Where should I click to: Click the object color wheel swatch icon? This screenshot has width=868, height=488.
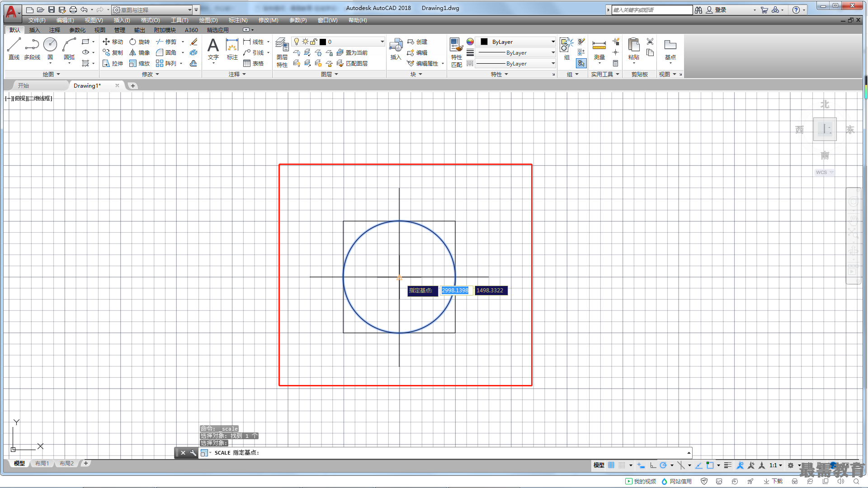470,42
